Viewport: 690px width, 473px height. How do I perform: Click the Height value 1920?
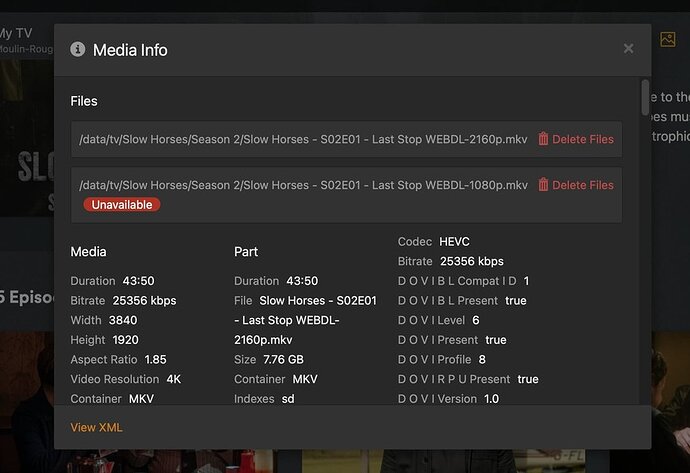pyautogui.click(x=125, y=340)
